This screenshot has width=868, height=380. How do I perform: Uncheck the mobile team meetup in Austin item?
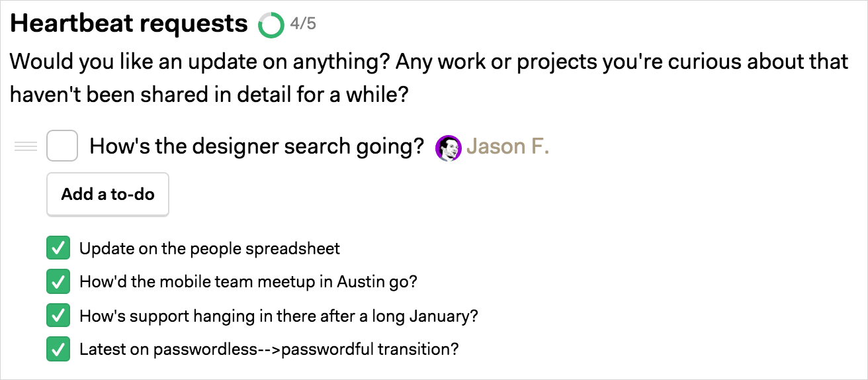coord(58,282)
